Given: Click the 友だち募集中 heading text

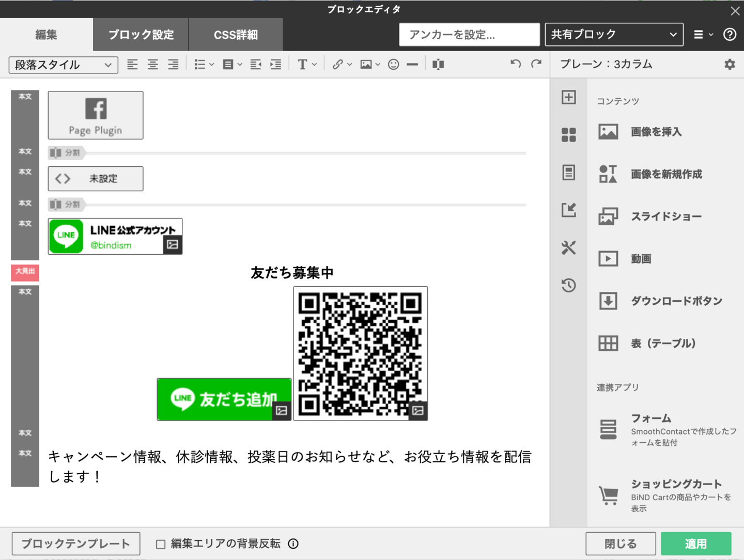Looking at the screenshot, I should [x=292, y=273].
